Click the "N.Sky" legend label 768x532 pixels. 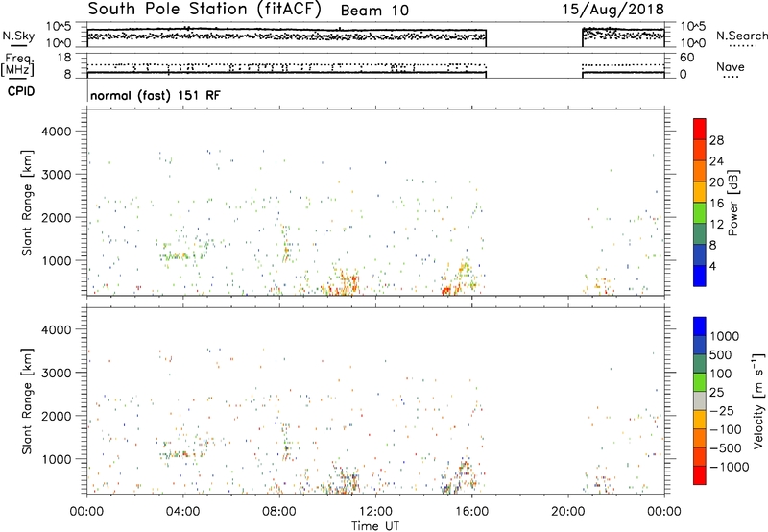(18, 36)
